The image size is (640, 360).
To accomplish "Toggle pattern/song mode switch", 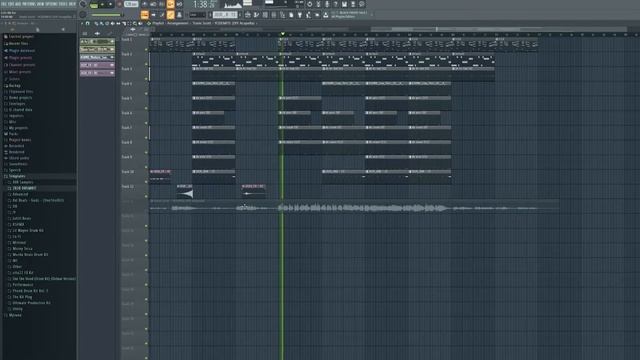I will 94,5.
